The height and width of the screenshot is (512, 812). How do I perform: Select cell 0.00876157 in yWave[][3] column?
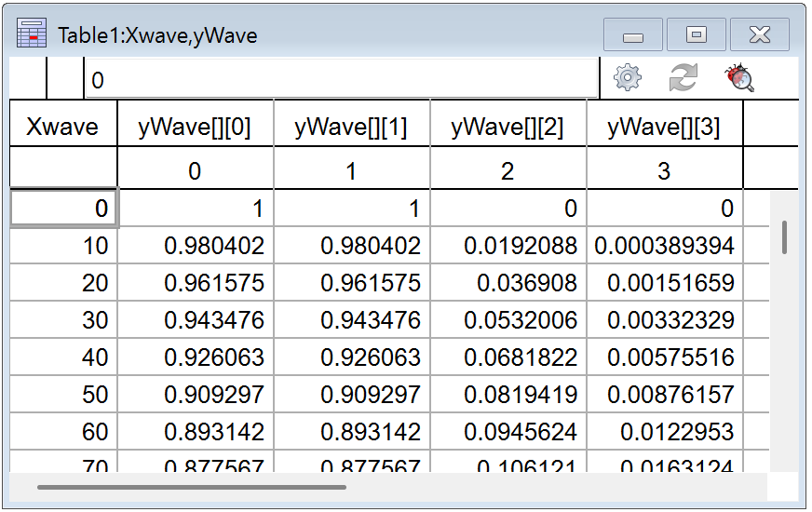click(x=665, y=396)
